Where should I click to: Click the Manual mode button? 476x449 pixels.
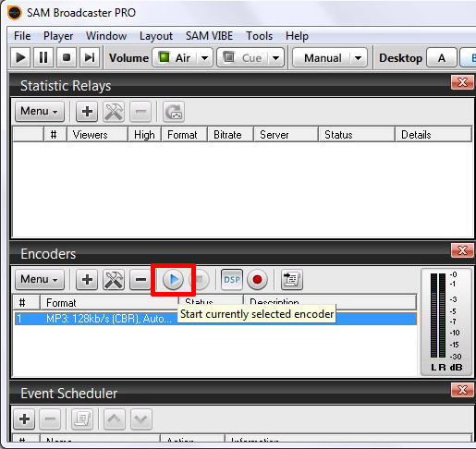pyautogui.click(x=323, y=57)
